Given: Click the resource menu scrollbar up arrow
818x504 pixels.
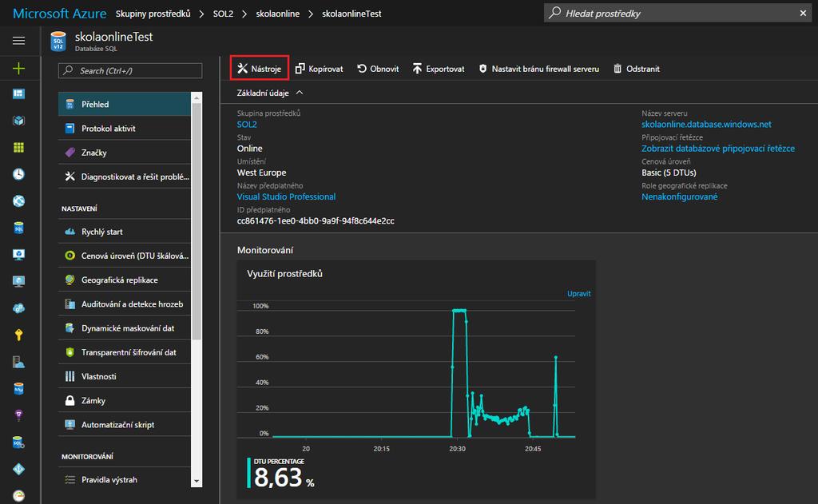Looking at the screenshot, I should coord(197,97).
